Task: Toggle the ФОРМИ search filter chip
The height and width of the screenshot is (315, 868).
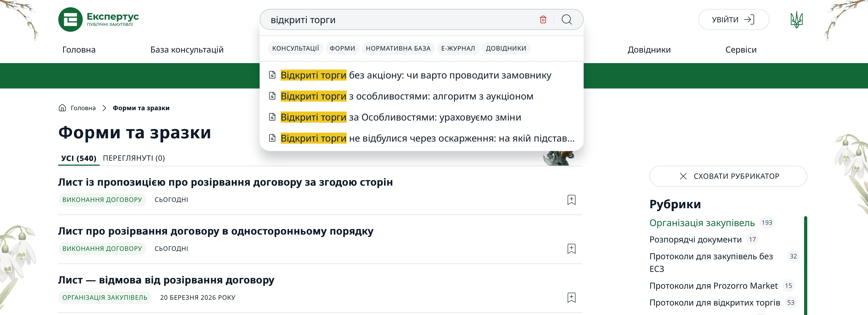Action: pos(342,48)
